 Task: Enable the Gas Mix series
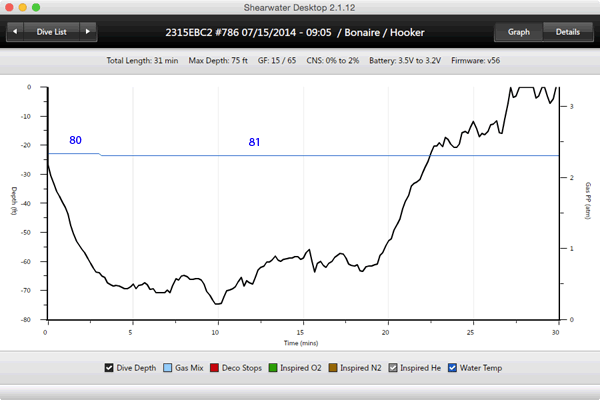point(167,368)
